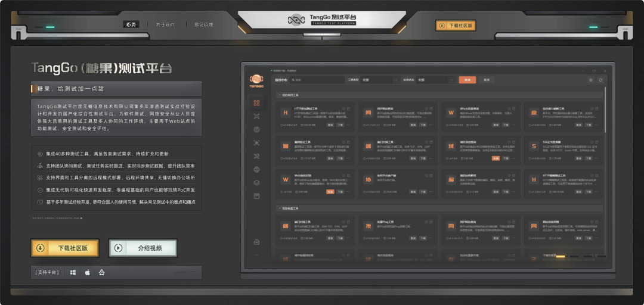Open the app center grid icon in preview sidebar
This screenshot has height=305, width=644.
tap(256, 103)
